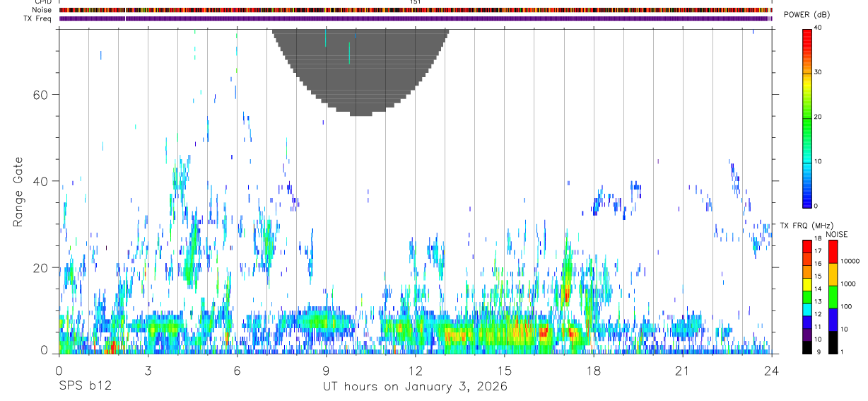Click the Range Gate y-axis title

point(18,192)
